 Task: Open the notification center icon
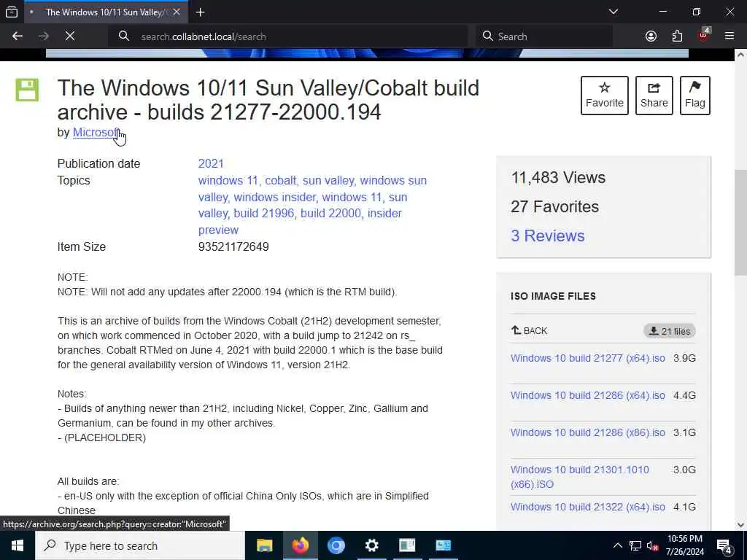point(724,545)
